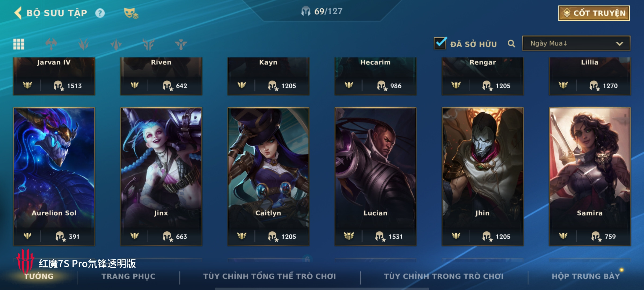Filter by the last role icon in the row
Screen dimensions: 644x290
(181, 44)
